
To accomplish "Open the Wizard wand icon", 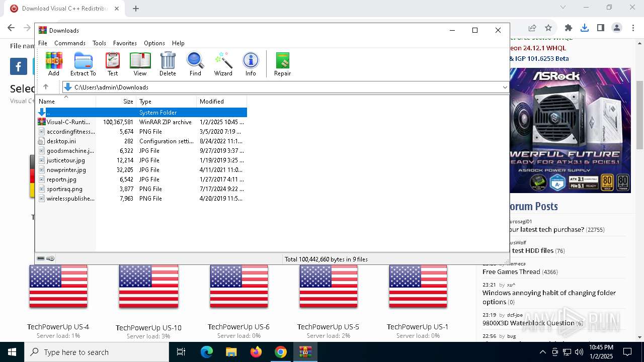I will (223, 64).
